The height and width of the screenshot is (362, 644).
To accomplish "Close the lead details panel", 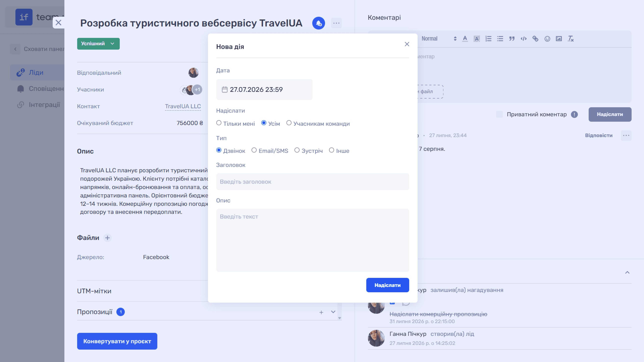I will tap(59, 22).
